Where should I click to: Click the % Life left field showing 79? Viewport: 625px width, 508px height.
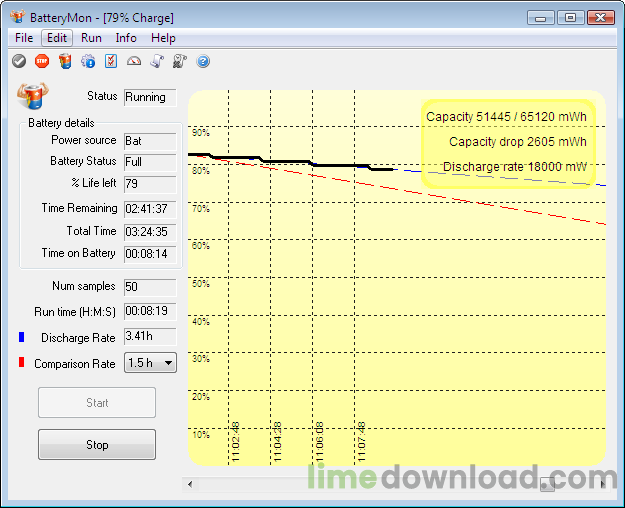150,184
